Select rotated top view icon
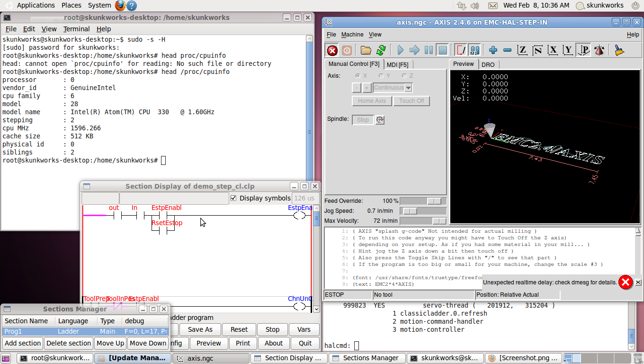 point(537,50)
